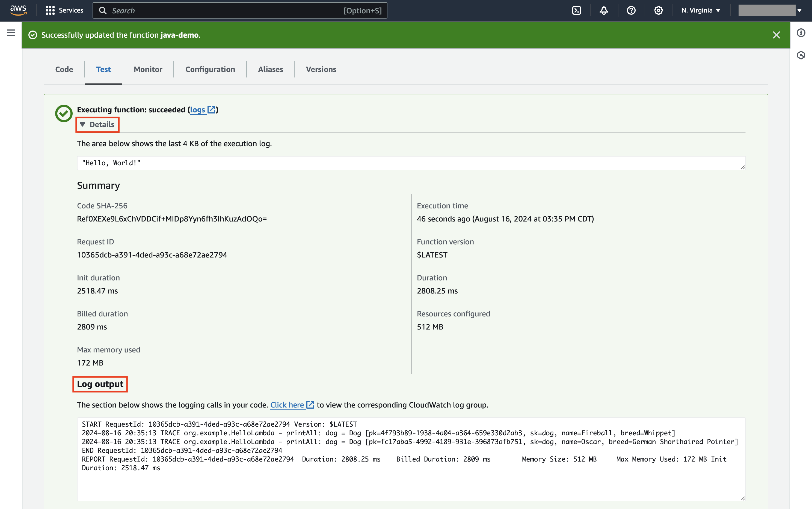
Task: Select the Versions tab
Action: pos(321,69)
